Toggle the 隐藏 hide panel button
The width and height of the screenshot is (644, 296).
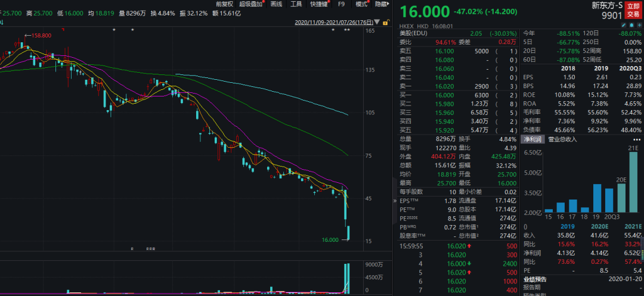(381, 4)
